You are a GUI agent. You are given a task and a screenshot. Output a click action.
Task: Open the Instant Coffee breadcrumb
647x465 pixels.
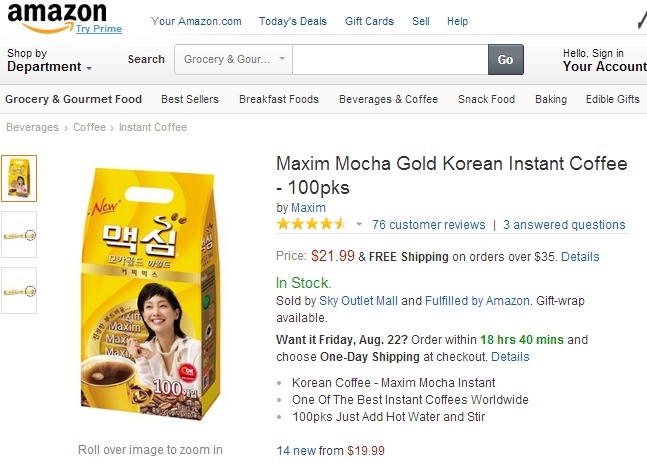pos(153,127)
